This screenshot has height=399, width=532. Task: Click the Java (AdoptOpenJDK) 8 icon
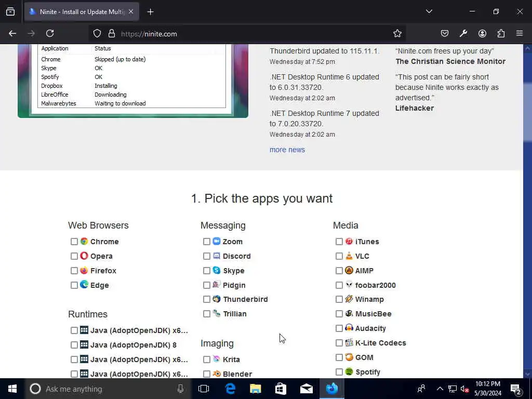pos(84,344)
